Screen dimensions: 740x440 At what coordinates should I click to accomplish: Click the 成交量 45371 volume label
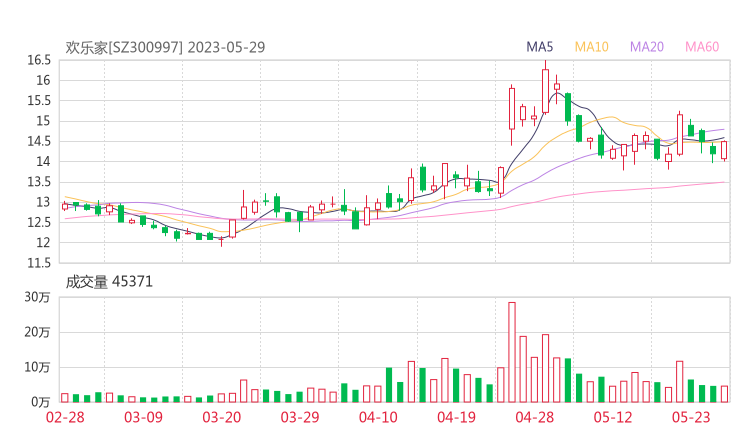(109, 282)
